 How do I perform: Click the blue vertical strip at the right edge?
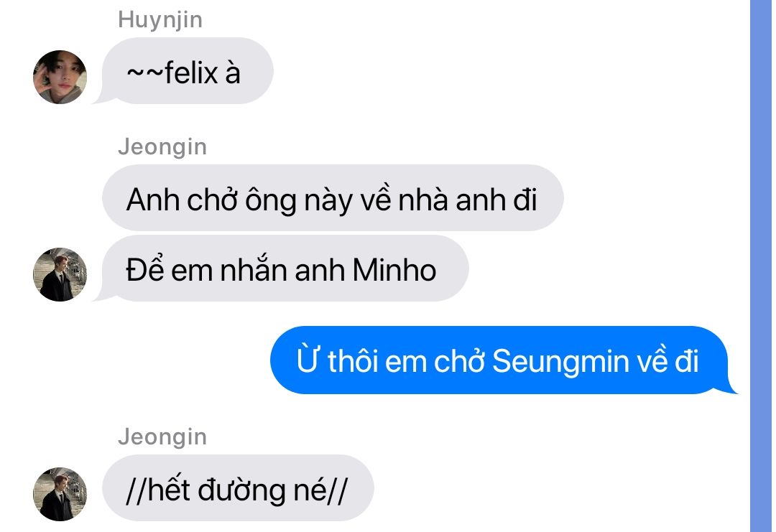762,266
